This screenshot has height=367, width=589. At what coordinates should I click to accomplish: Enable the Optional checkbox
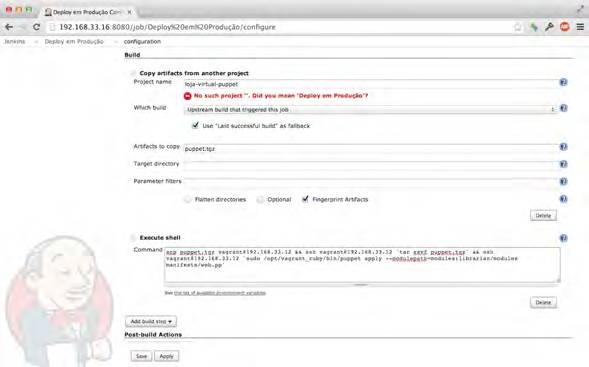click(260, 199)
